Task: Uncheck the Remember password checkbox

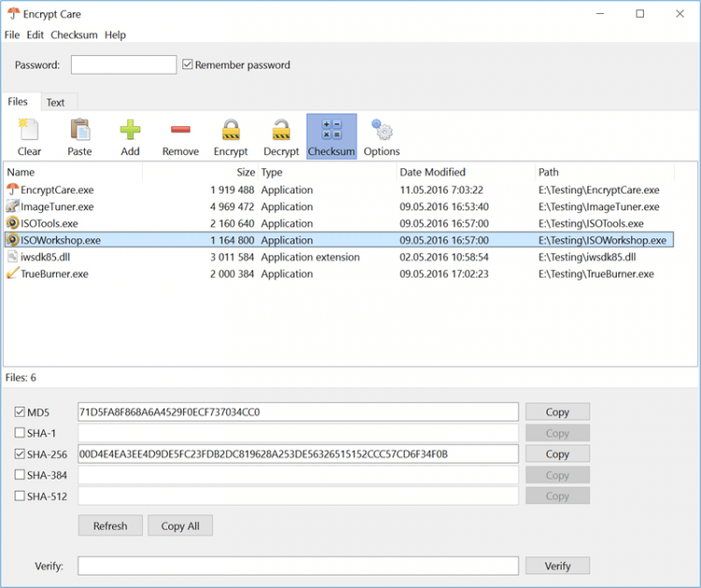Action: pos(188,65)
